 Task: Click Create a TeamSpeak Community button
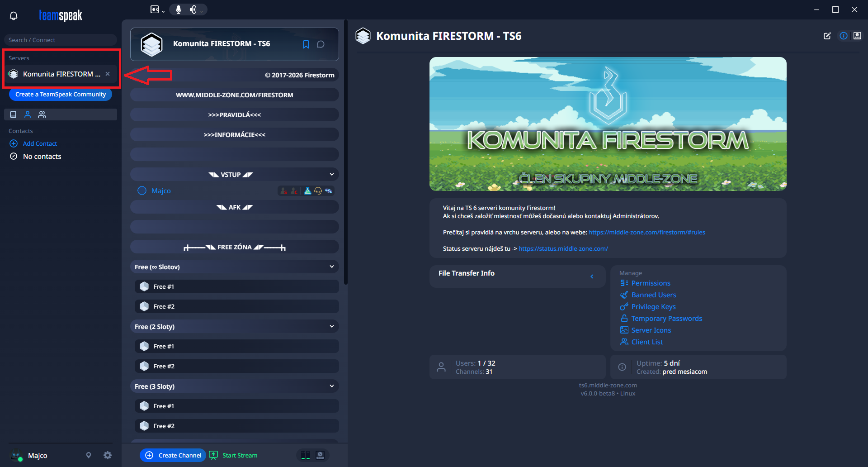(61, 94)
